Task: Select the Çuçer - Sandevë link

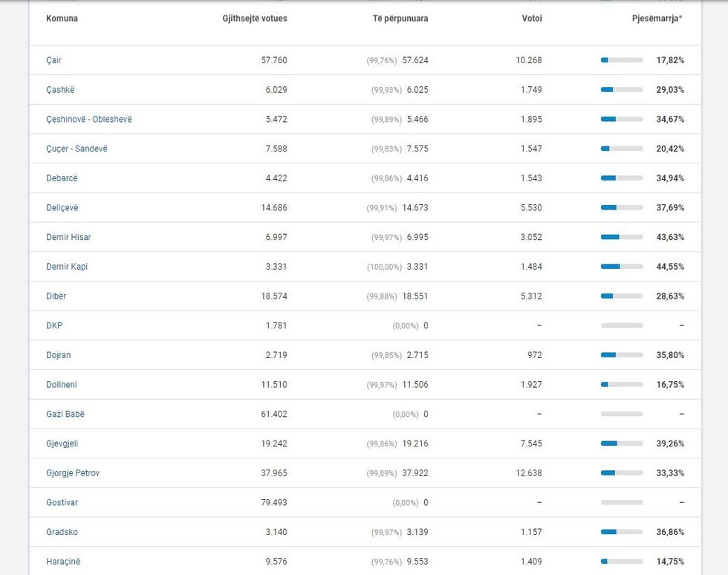Action: [x=77, y=149]
